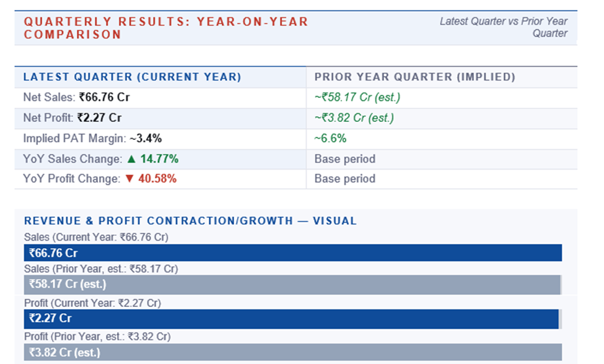Select the Implied PAT Margin ~3.4% cell
This screenshot has height=364, width=604.
92,139
